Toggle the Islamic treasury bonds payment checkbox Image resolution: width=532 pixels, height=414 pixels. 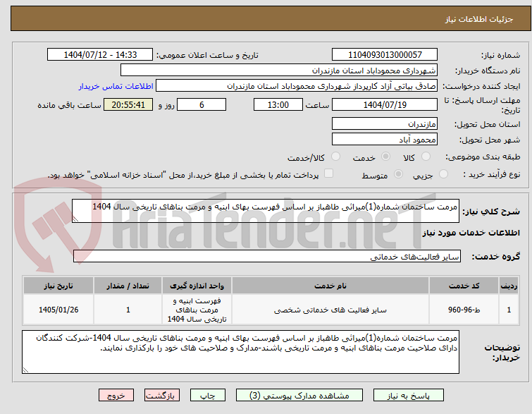pyautogui.click(x=328, y=173)
